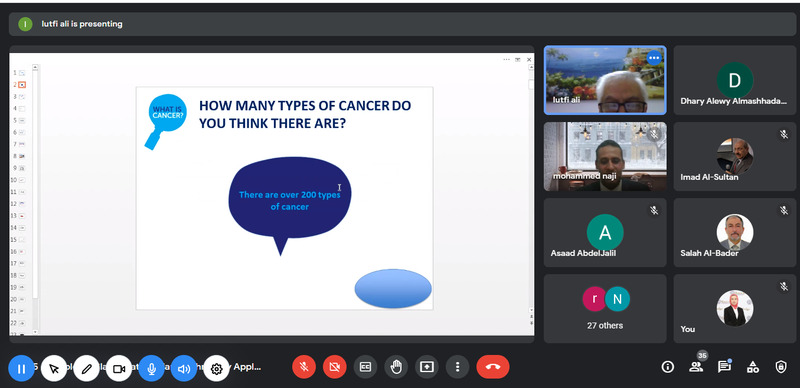Turn on camera with red video button
Image resolution: width=800 pixels, height=388 pixels.
point(335,367)
